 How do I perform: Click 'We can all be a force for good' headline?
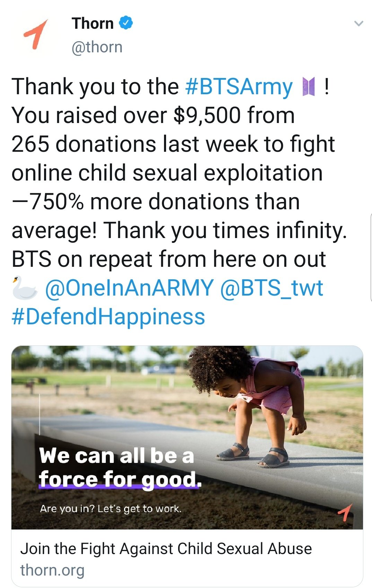[x=119, y=467]
